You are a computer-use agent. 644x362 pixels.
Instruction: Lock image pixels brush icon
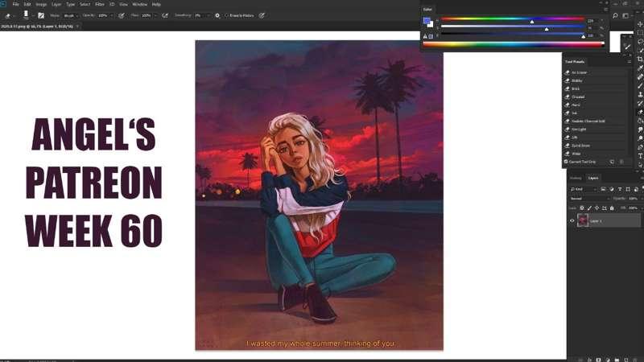click(x=589, y=208)
